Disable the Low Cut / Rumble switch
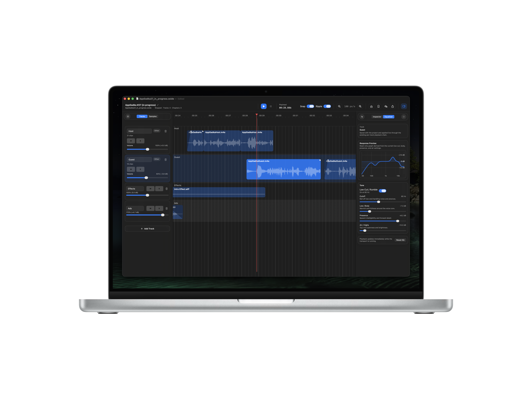 [382, 191]
